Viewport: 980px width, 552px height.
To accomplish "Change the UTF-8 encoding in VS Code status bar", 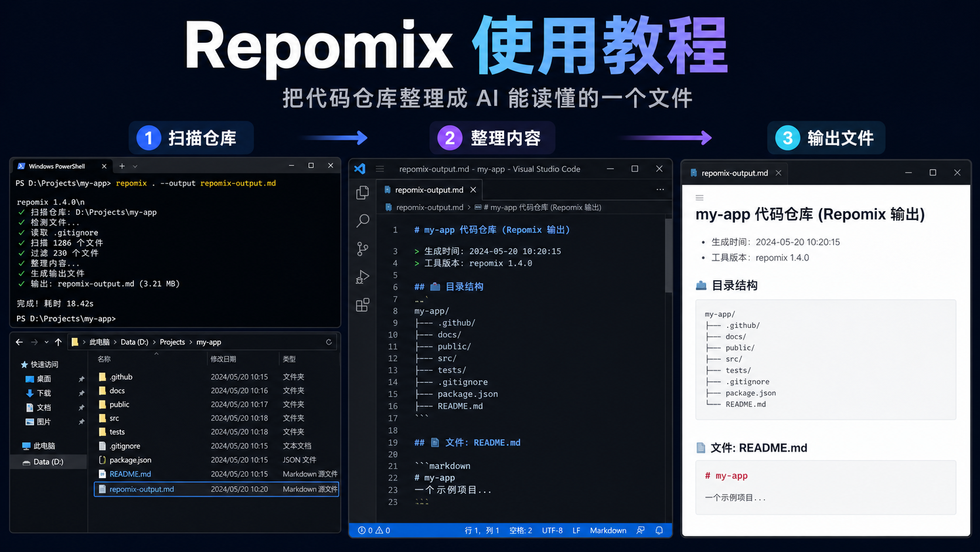I will pyautogui.click(x=552, y=530).
